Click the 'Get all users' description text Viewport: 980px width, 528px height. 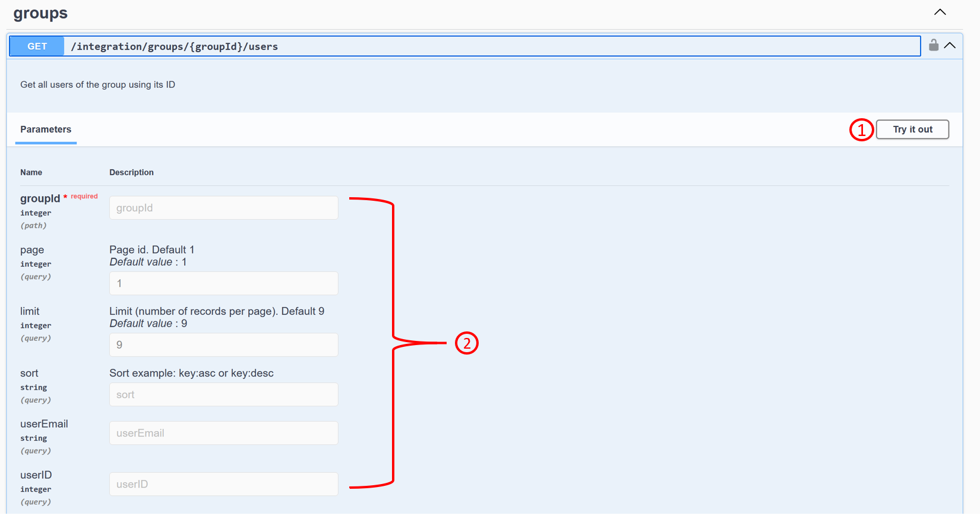97,85
